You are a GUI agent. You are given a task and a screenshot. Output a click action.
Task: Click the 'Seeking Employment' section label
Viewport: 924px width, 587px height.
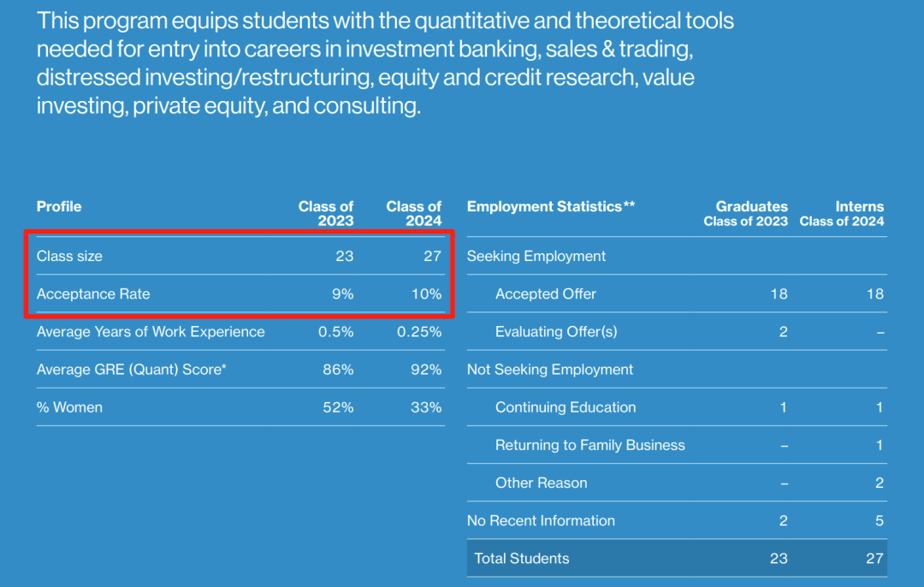pyautogui.click(x=536, y=257)
